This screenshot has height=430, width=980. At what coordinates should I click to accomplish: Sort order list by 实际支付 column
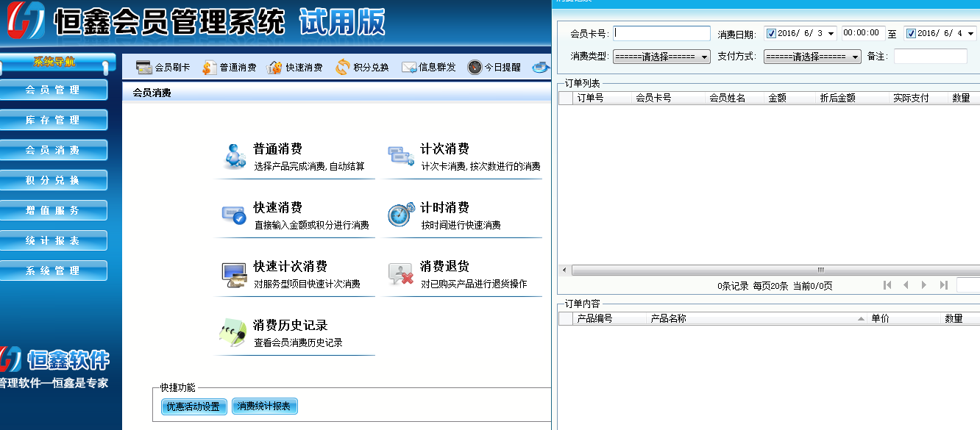pyautogui.click(x=919, y=98)
